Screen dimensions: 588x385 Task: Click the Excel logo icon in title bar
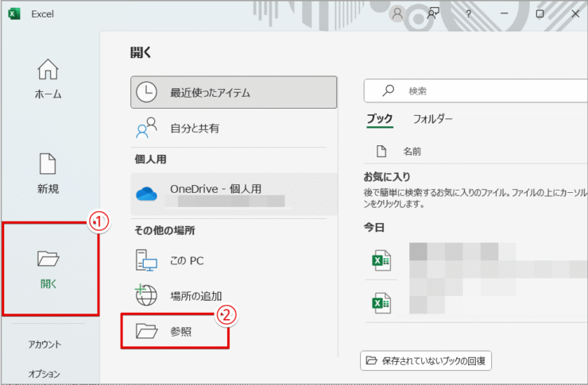pyautogui.click(x=14, y=13)
